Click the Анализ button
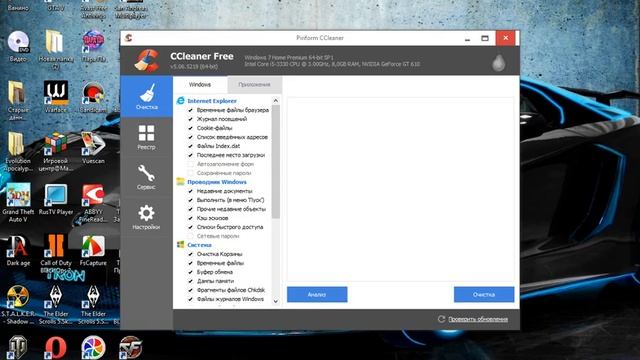This screenshot has height=360, width=640. click(317, 294)
